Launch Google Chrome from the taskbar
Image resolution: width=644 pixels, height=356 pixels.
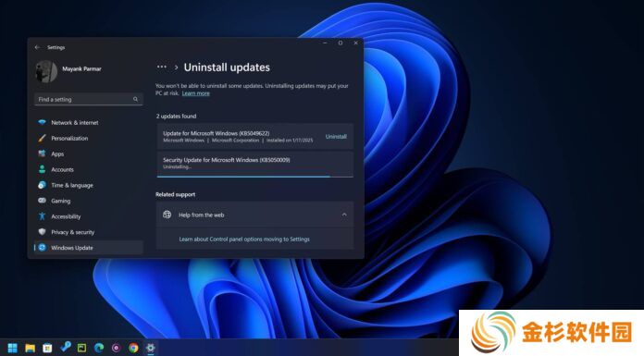(133, 348)
